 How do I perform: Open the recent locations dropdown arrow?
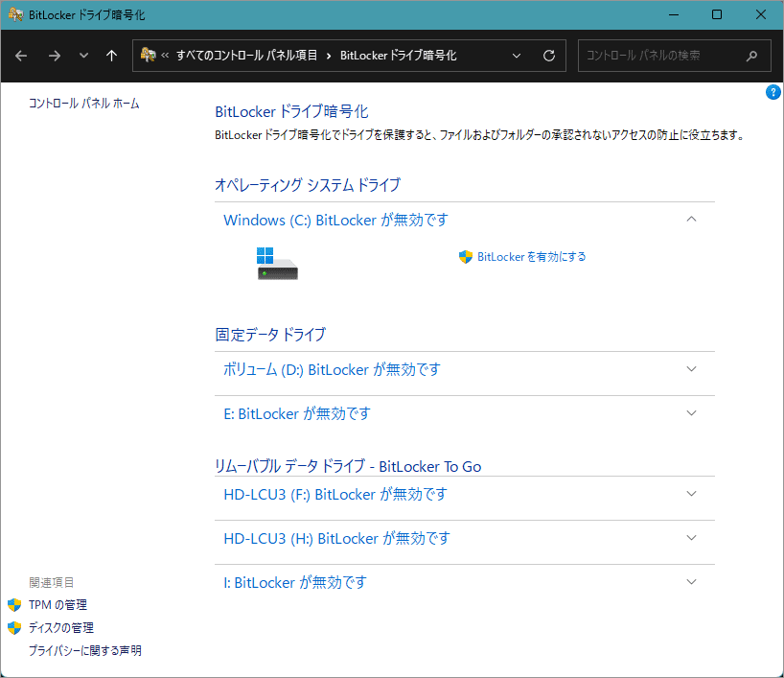(83, 56)
